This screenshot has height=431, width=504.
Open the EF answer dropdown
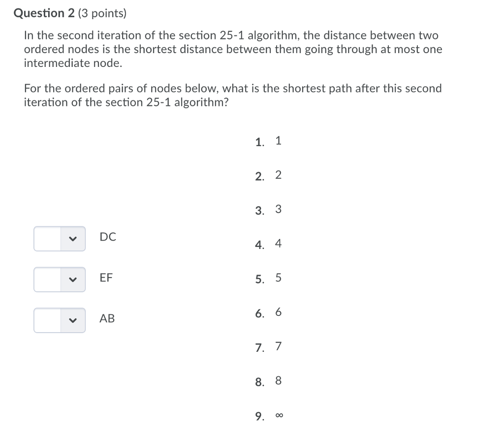coord(59,279)
